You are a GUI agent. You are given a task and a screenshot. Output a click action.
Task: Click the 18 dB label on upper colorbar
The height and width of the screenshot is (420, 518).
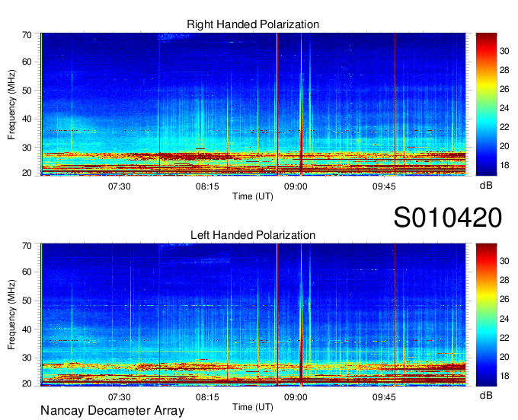pos(504,165)
